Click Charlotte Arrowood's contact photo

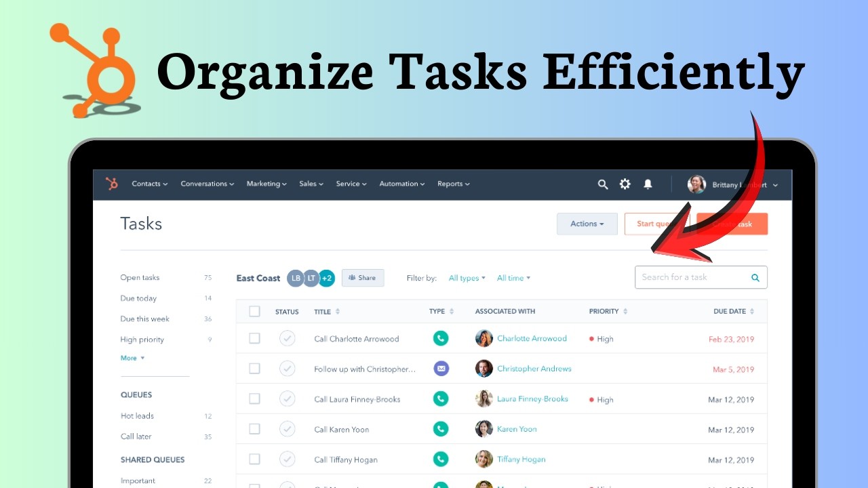pos(484,338)
